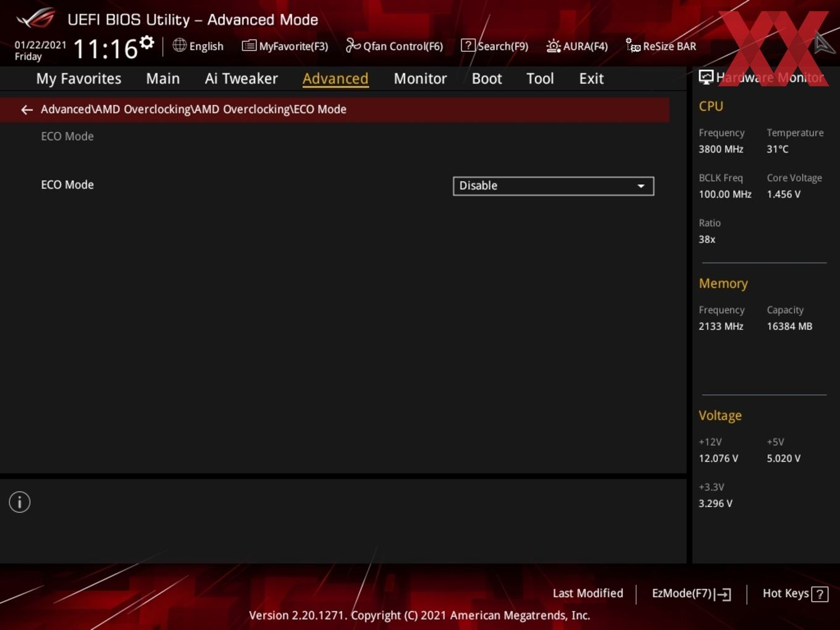Screen dimensions: 840x630
Task: Click the breadcrumb path Advanced\AMD Overclocking\ECO Mode
Action: [193, 109]
